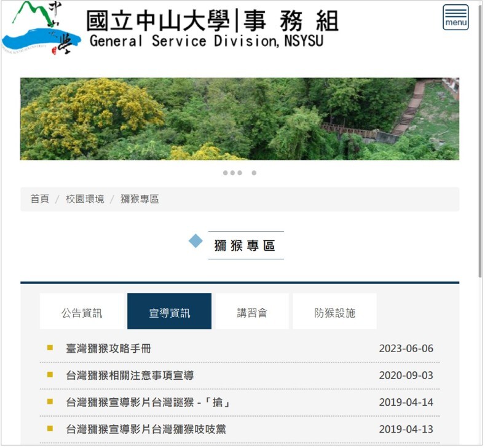Select the first carousel dot indicator

tap(226, 173)
